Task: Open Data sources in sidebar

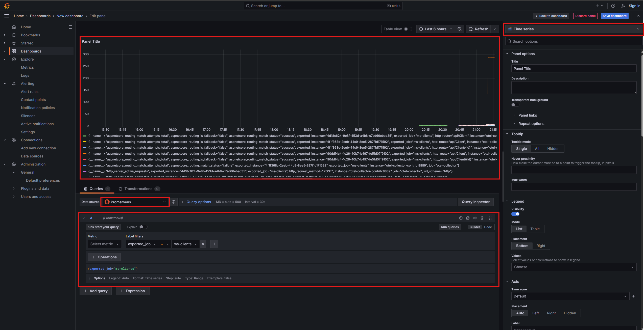Action: click(32, 156)
